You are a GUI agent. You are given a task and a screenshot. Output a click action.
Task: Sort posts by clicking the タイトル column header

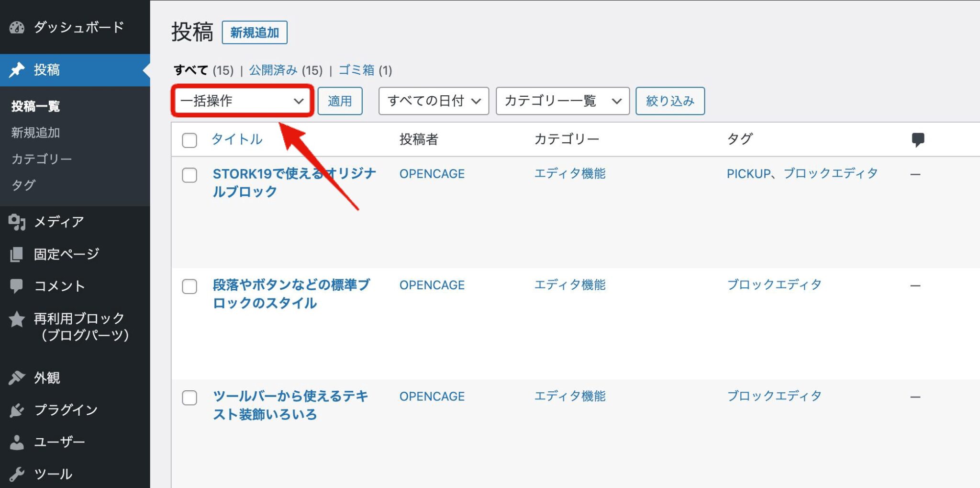236,140
